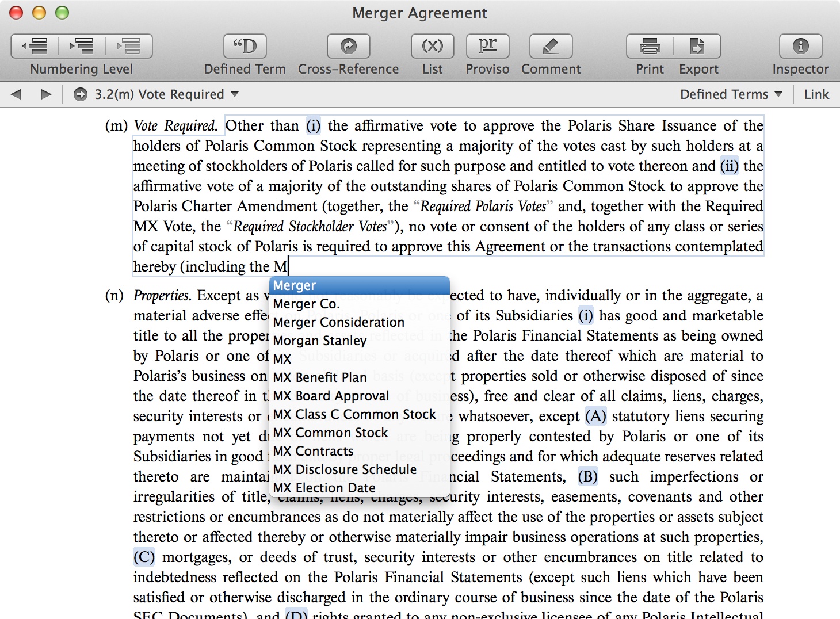Click the (ii) list marker in Vote Required
Image resolution: width=840 pixels, height=619 pixels.
point(730,166)
